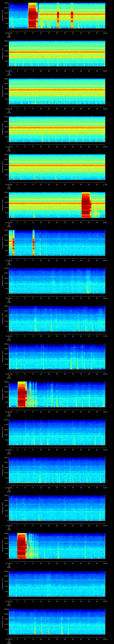Click the '20:29:00' start time label
Image resolution: width=114 pixels, height=644 pixels.
(x=9, y=298)
